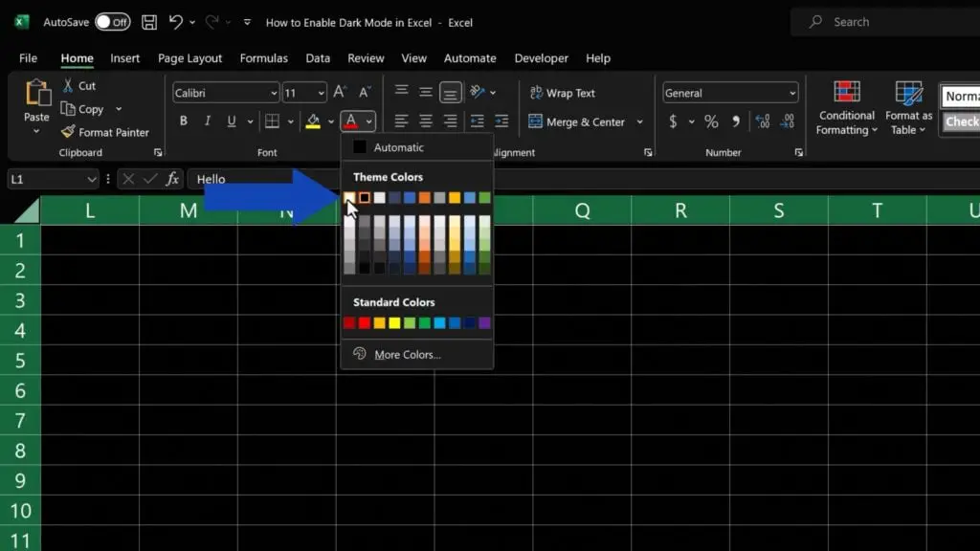Viewport: 980px width, 551px height.
Task: Click the Paste clipboard icon
Action: tap(37, 94)
